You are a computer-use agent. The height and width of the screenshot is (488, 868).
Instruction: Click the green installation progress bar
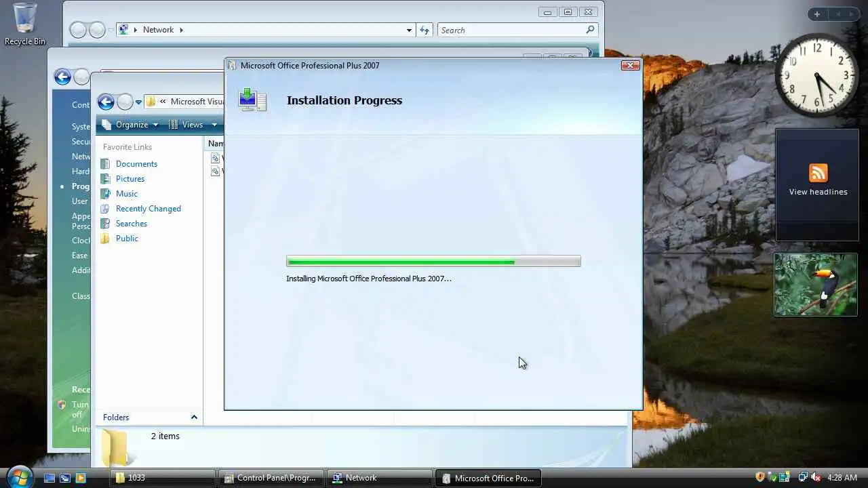tap(433, 262)
